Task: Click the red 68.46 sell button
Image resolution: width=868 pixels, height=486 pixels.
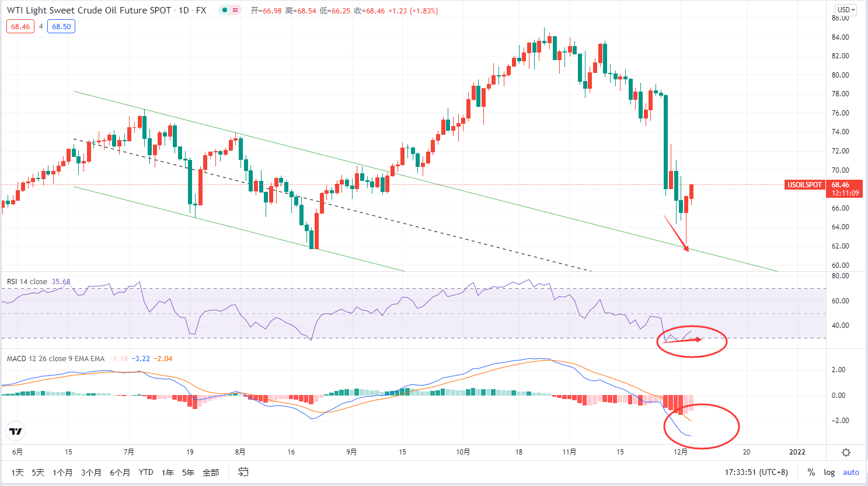Action: [20, 26]
